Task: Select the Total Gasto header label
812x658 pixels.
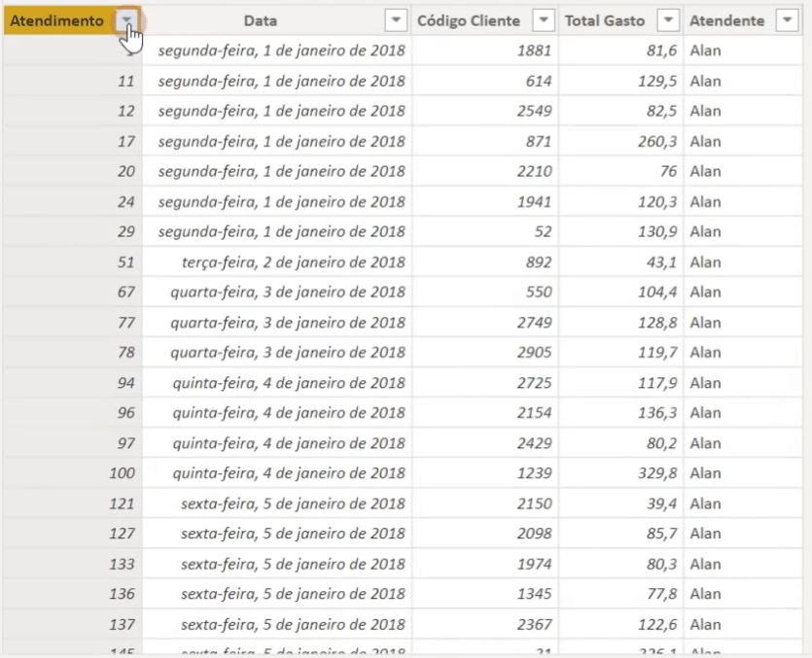Action: 605,20
